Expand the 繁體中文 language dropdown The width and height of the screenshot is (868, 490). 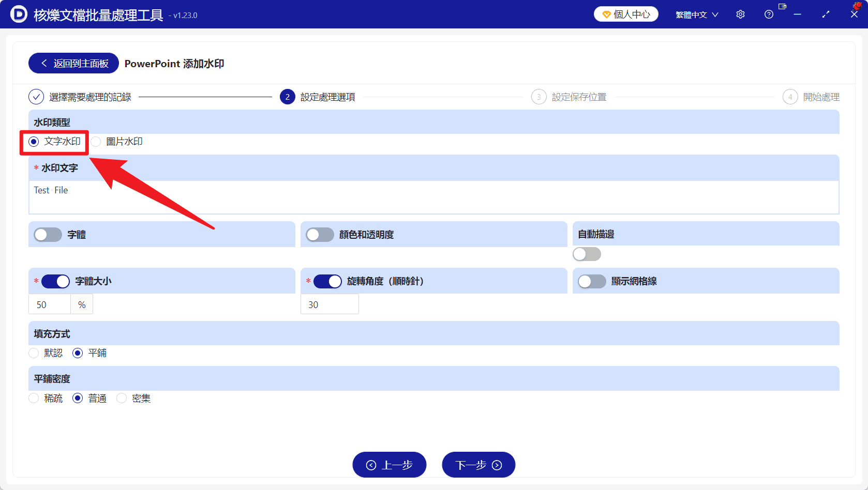tap(697, 14)
